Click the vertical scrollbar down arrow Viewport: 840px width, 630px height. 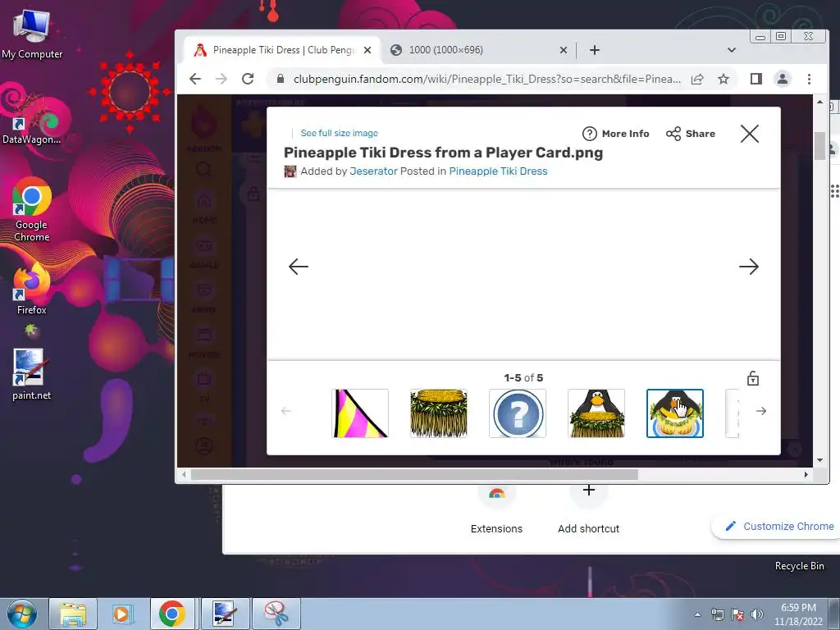point(819,460)
